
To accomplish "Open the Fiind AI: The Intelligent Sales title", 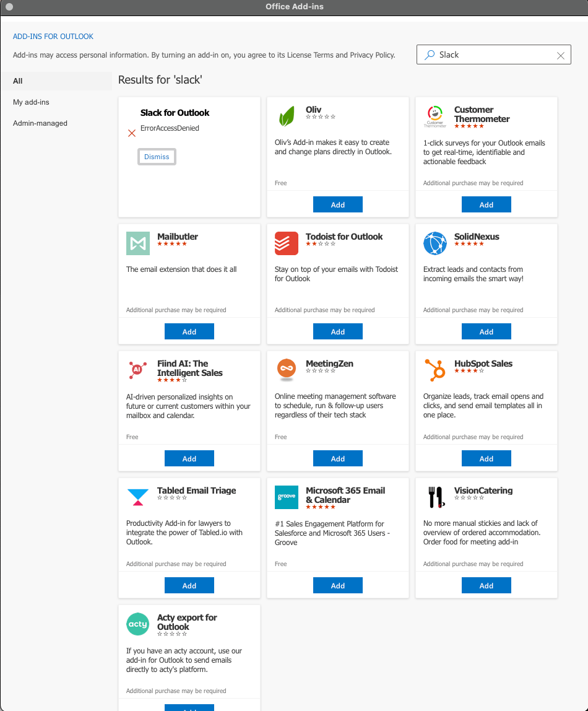I will click(x=190, y=368).
